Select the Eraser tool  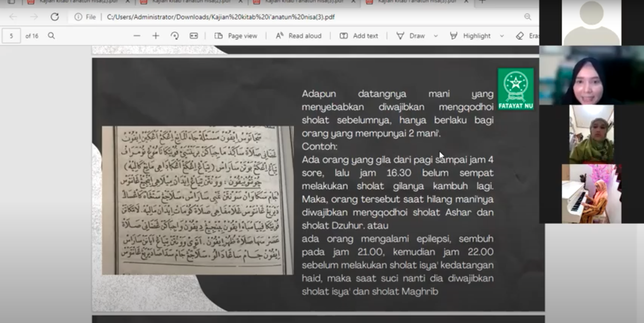tap(526, 36)
